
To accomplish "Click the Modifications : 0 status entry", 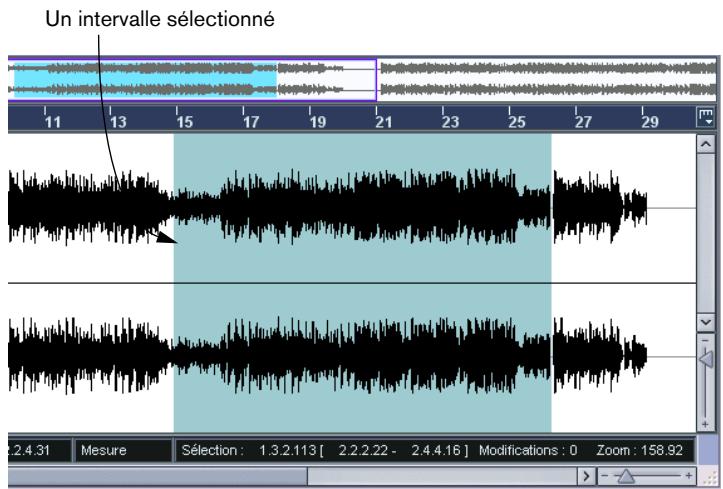I will click(528, 450).
